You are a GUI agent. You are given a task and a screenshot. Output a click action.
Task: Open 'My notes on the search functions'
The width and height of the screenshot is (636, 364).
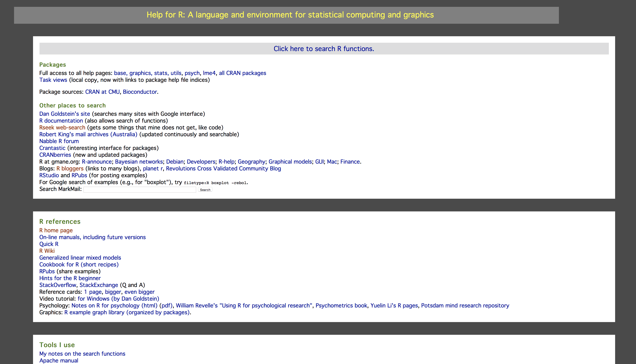click(x=82, y=354)
